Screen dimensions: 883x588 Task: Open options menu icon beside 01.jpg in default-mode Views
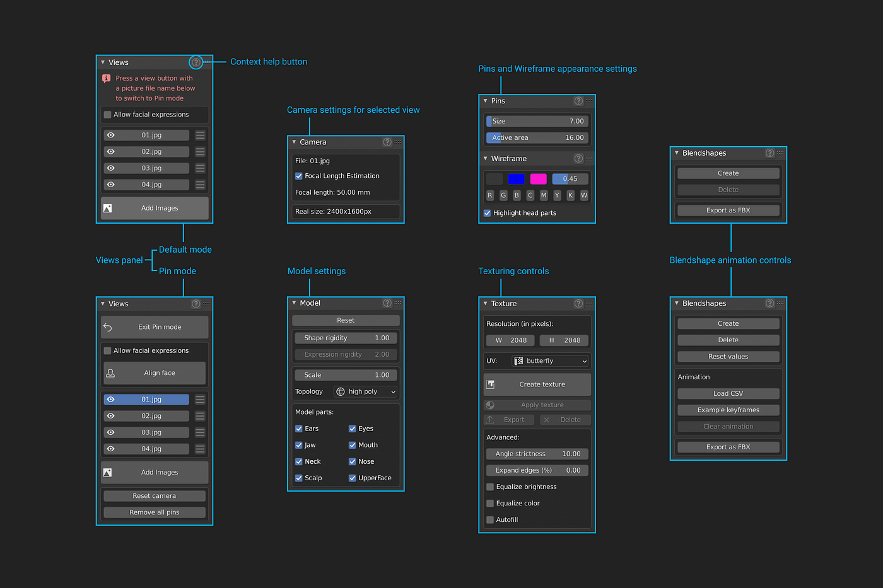point(200,135)
